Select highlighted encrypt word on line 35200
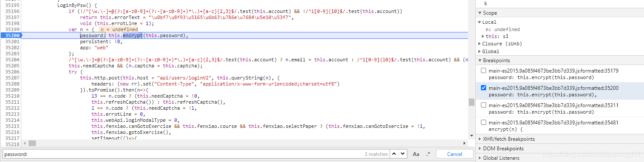Screen dimensions: 644x162 (133, 35)
